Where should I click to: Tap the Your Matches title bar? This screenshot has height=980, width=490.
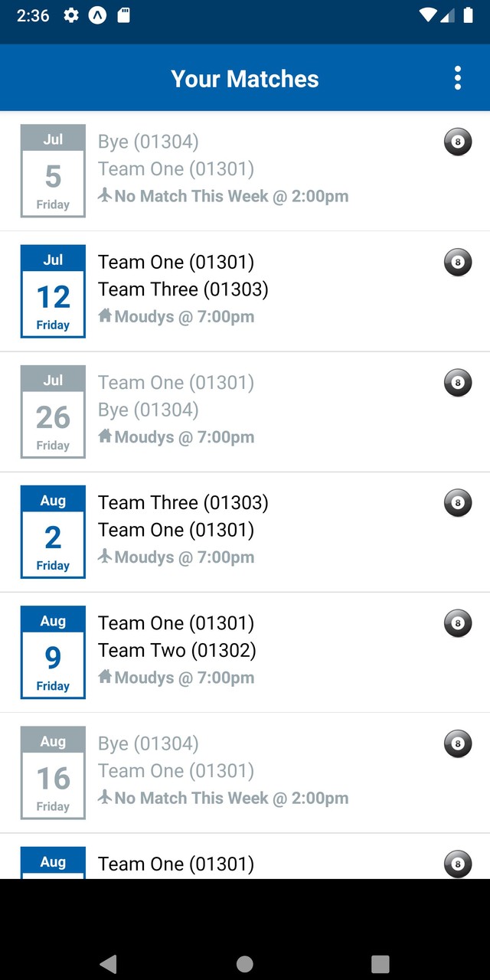click(x=245, y=77)
